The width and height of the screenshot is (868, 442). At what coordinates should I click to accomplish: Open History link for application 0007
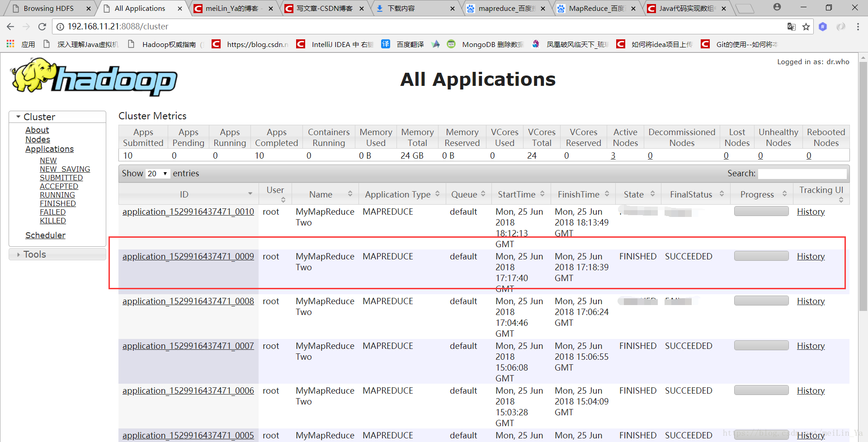click(811, 346)
